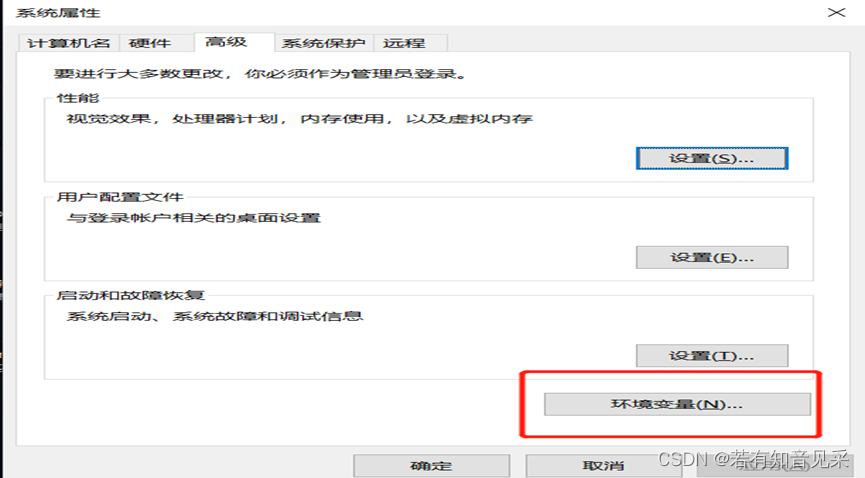This screenshot has width=865, height=478.
Task: Select the 高级 tab
Action: tap(234, 42)
